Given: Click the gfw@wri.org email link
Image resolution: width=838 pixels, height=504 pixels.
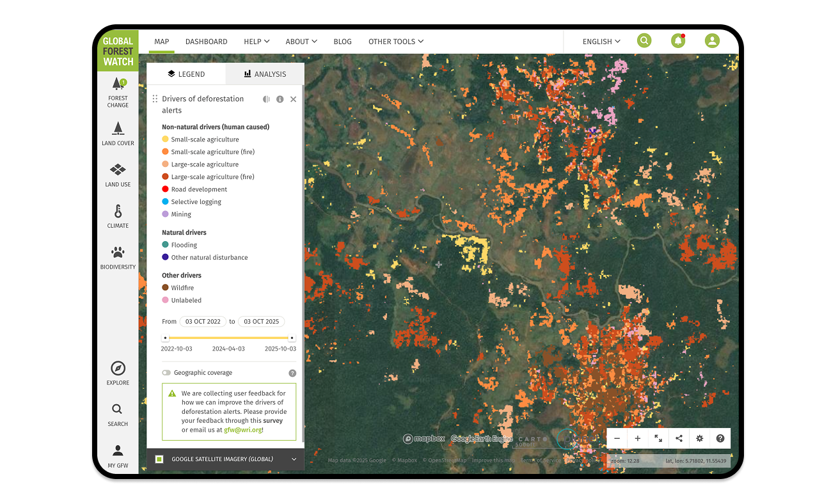Looking at the screenshot, I should 242,430.
